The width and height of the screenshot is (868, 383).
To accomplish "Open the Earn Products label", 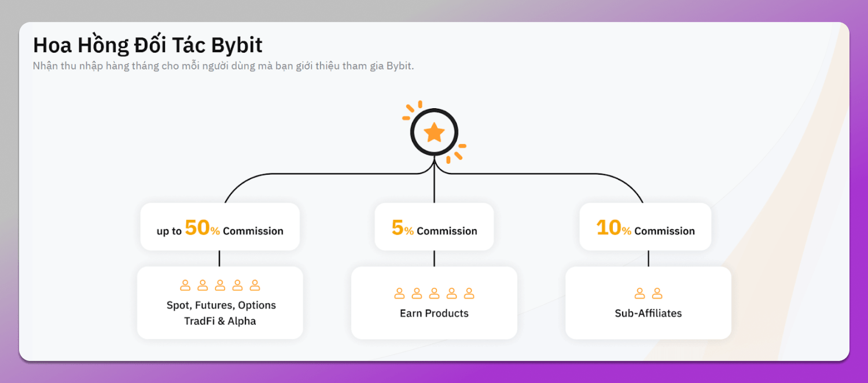I will pos(434,313).
